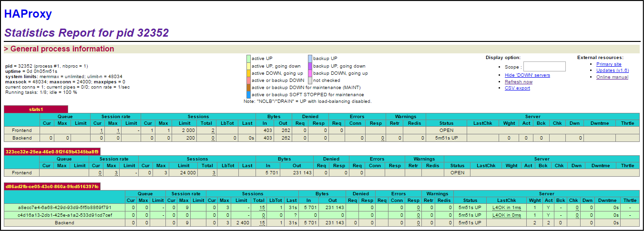Click the blue 'SOFT STOPPED' legend swatch

coord(248,95)
